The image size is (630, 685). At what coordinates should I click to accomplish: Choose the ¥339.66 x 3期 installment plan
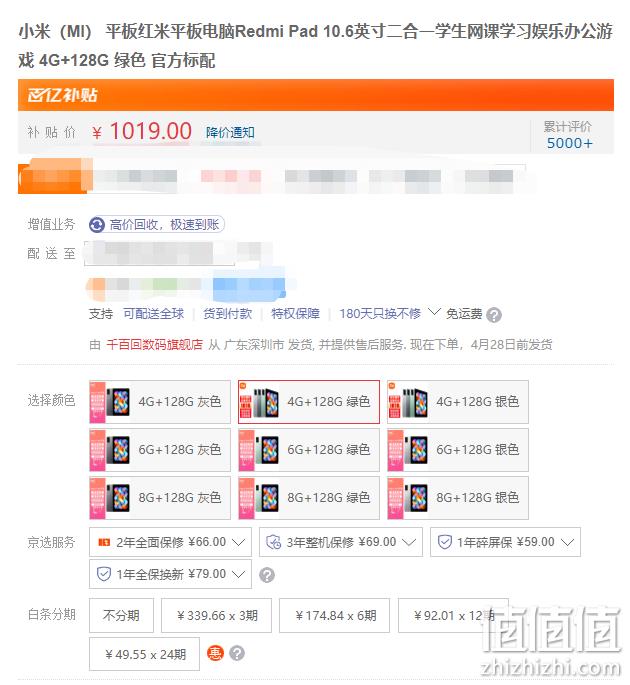(216, 616)
